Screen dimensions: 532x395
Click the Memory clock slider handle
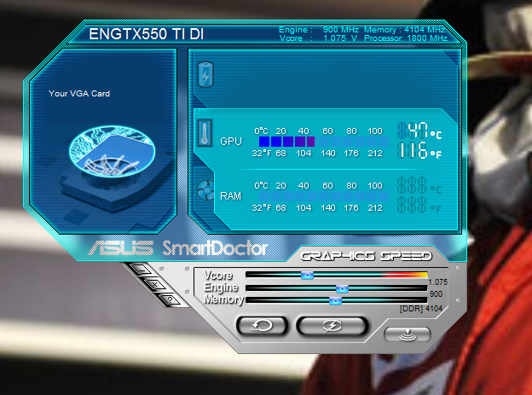tap(335, 300)
